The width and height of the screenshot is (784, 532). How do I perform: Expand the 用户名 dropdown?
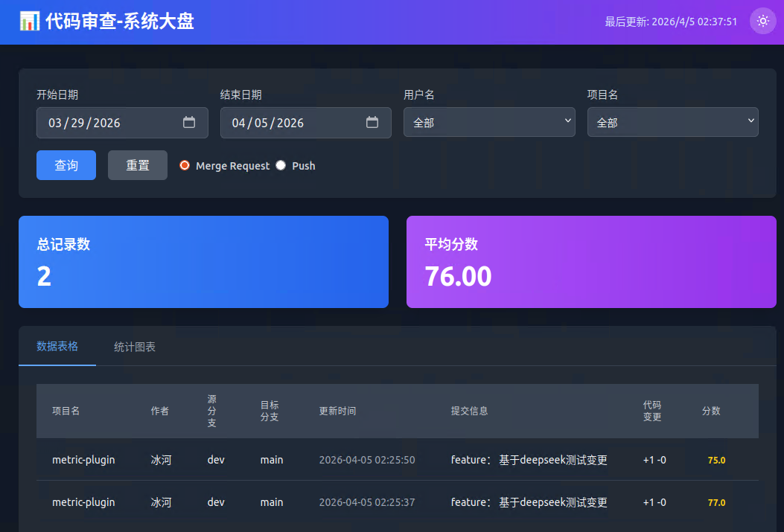(489, 122)
